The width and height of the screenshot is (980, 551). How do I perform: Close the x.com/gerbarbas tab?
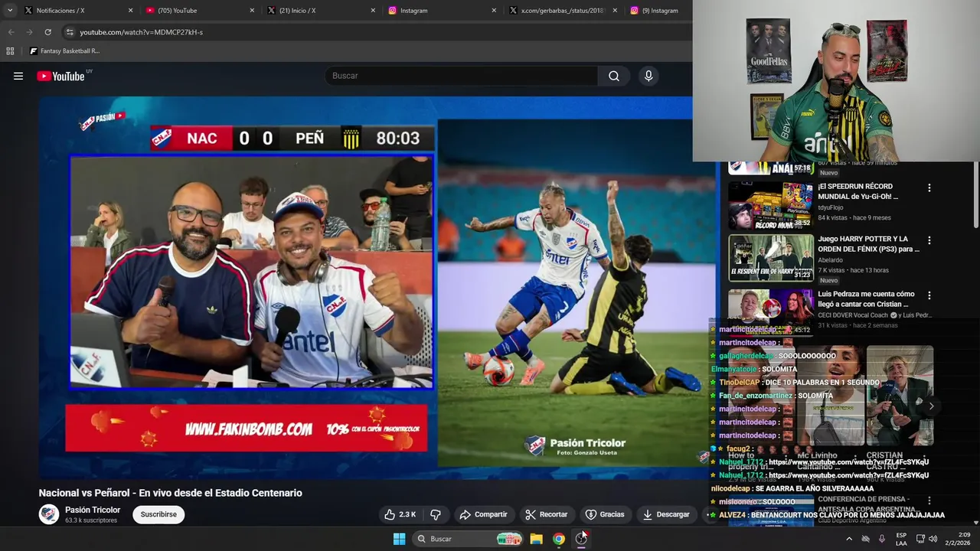click(x=615, y=11)
